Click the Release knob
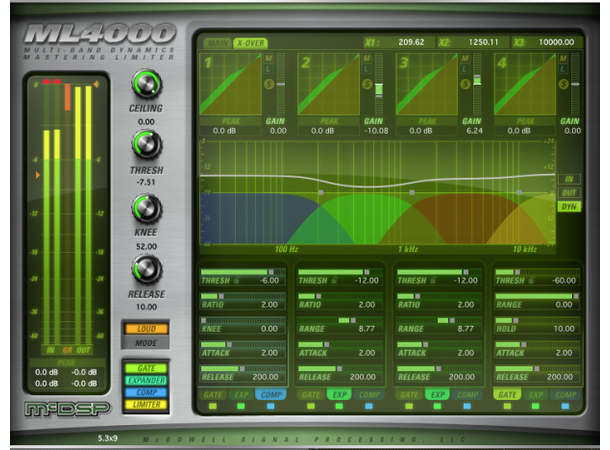 [x=146, y=269]
